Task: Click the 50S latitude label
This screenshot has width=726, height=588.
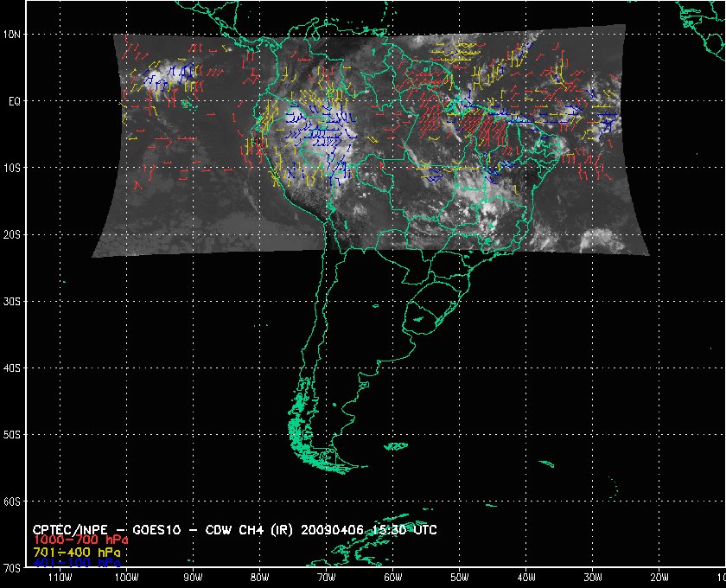Action: click(x=11, y=435)
